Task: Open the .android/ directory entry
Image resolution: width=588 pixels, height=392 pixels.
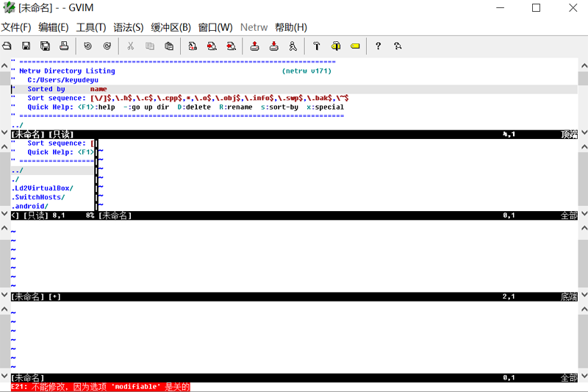Action: tap(30, 206)
